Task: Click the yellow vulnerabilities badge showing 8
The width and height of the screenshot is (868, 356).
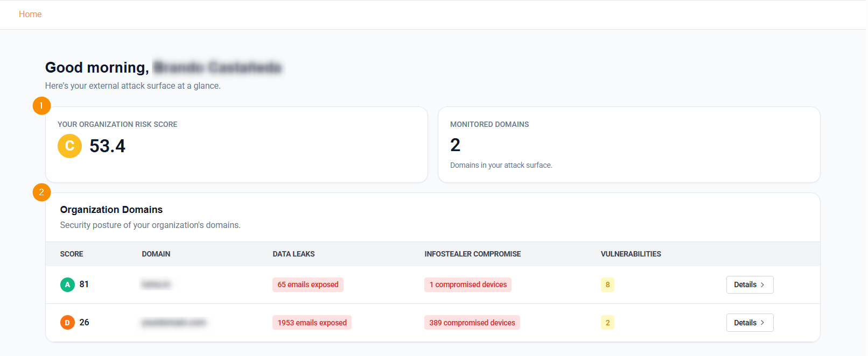Action: 607,284
